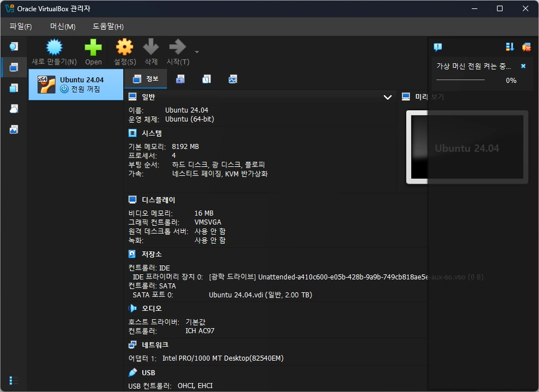539x392 pixels.
Task: Open the activity tab with graph icon
Action: [233, 80]
